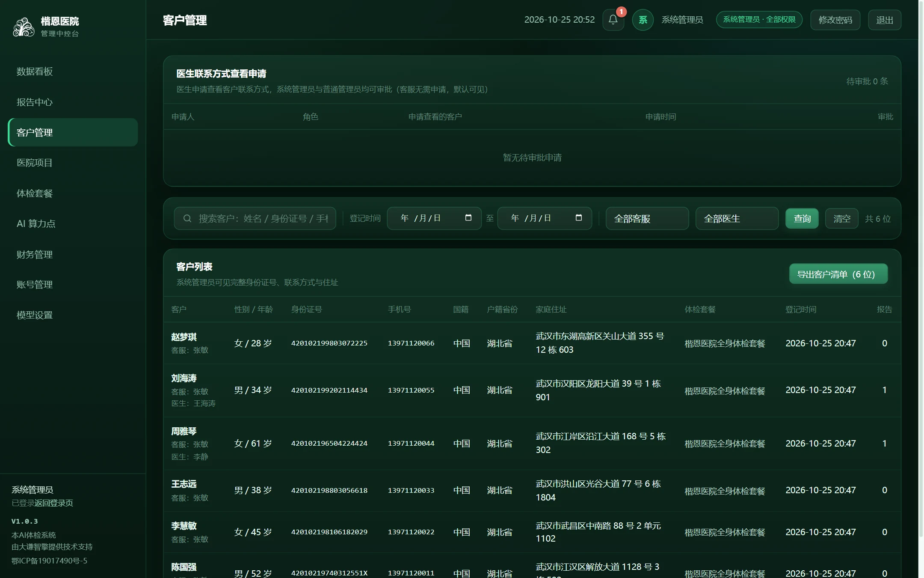The height and width of the screenshot is (578, 924).
Task: Click 待审批 0 条 counter
Action: point(867,81)
